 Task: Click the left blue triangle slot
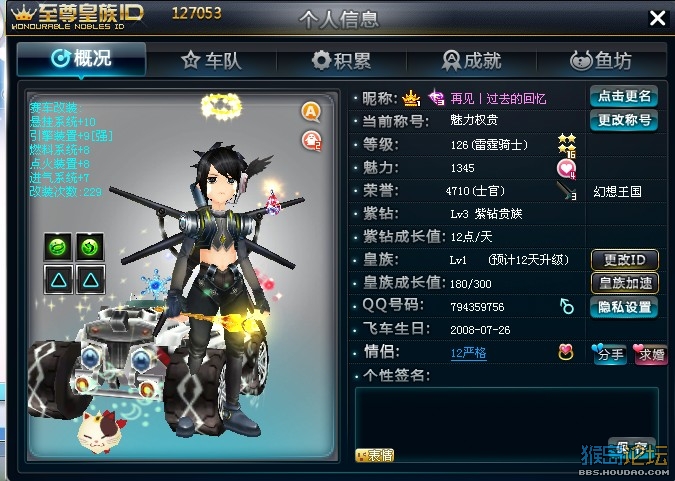(58, 280)
